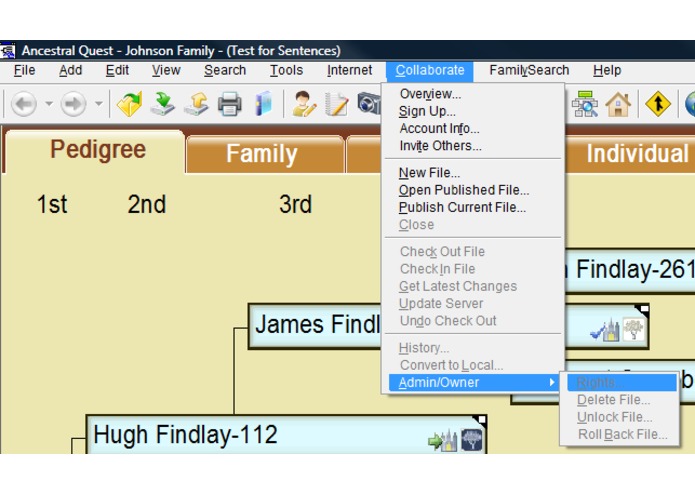695x494 pixels.
Task: Select Account Info... menu entry
Action: click(473, 128)
